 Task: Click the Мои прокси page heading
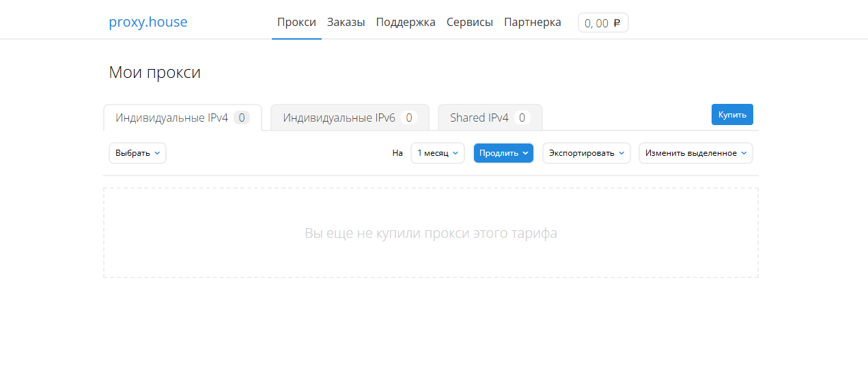(x=155, y=72)
